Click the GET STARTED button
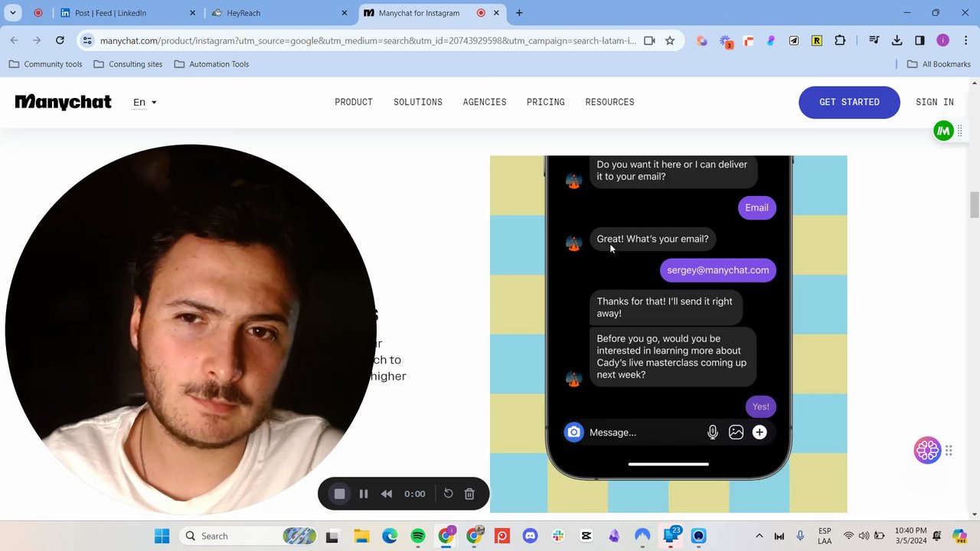Image resolution: width=980 pixels, height=551 pixels. click(x=849, y=102)
